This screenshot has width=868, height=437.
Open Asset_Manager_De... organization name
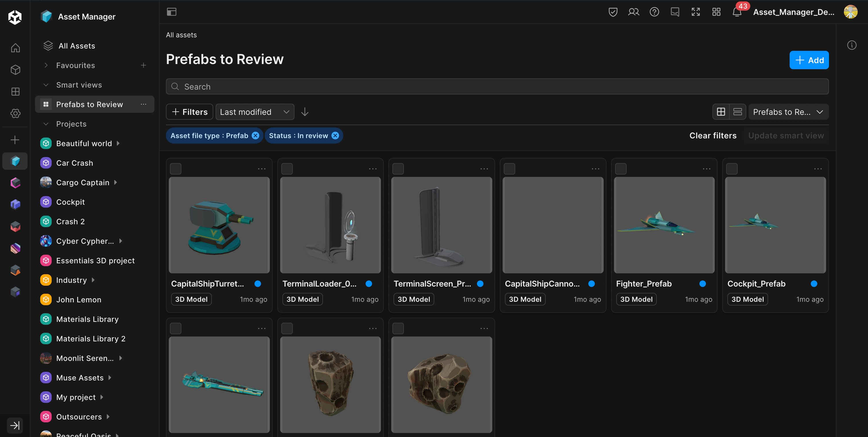[794, 12]
